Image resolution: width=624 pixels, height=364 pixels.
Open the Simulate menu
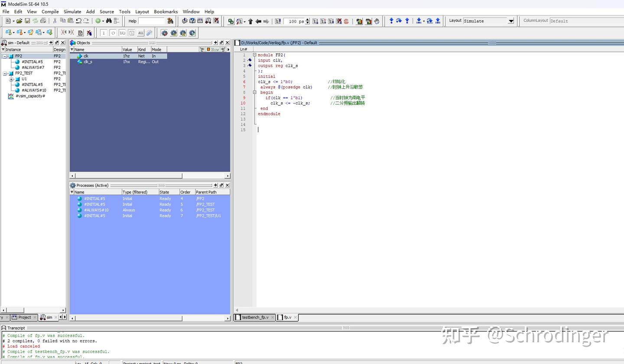click(72, 12)
